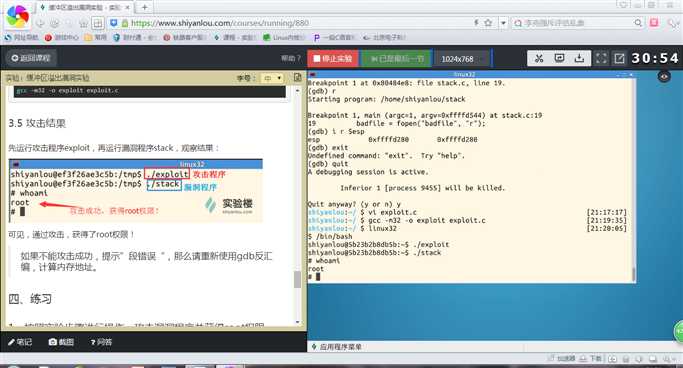Screen dimensions: 683x368
Task: Click the blue shield security icon
Action: pyautogui.click(x=114, y=23)
